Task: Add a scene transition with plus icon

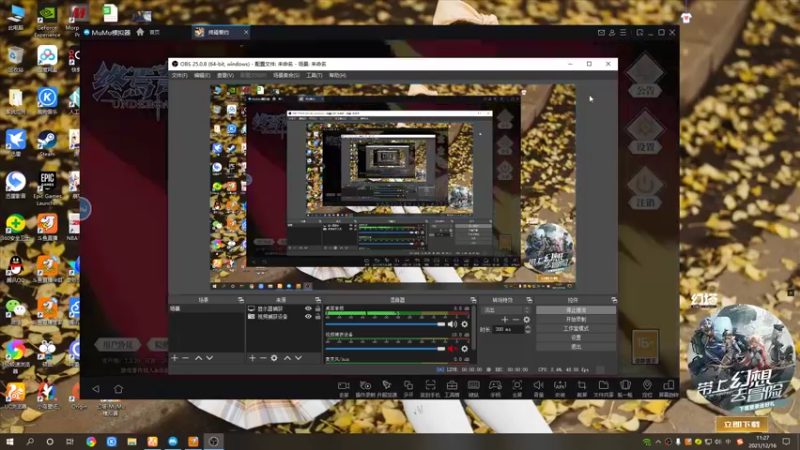Action: tap(505, 319)
